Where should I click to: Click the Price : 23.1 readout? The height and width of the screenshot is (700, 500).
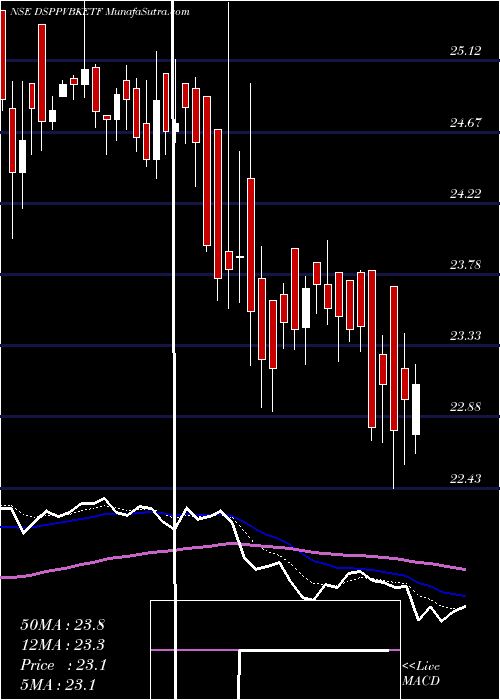[63, 665]
